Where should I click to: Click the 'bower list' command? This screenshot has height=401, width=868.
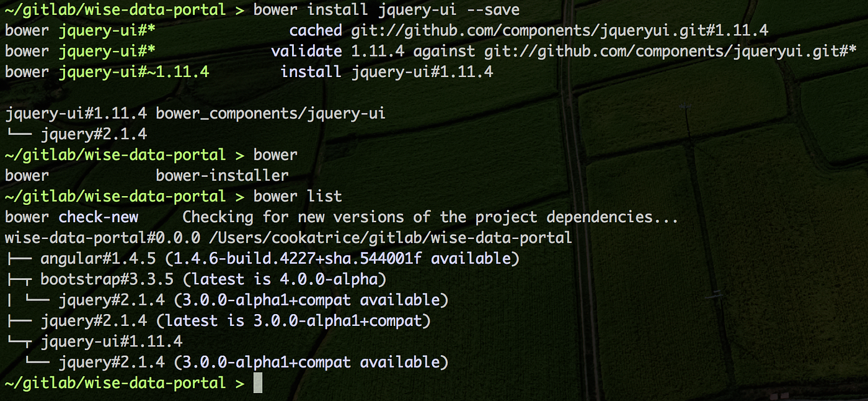click(x=298, y=196)
